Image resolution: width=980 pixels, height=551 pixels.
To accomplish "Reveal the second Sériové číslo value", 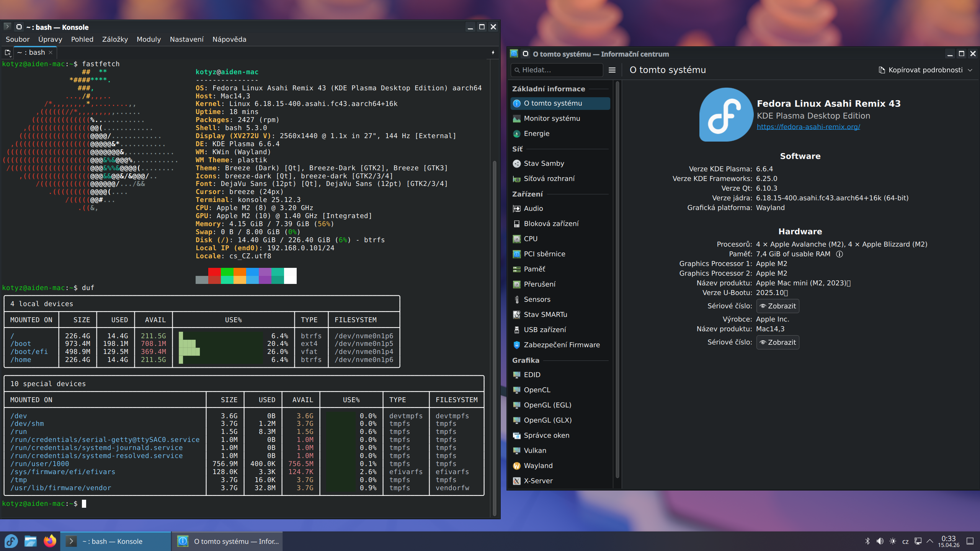I will tap(777, 342).
